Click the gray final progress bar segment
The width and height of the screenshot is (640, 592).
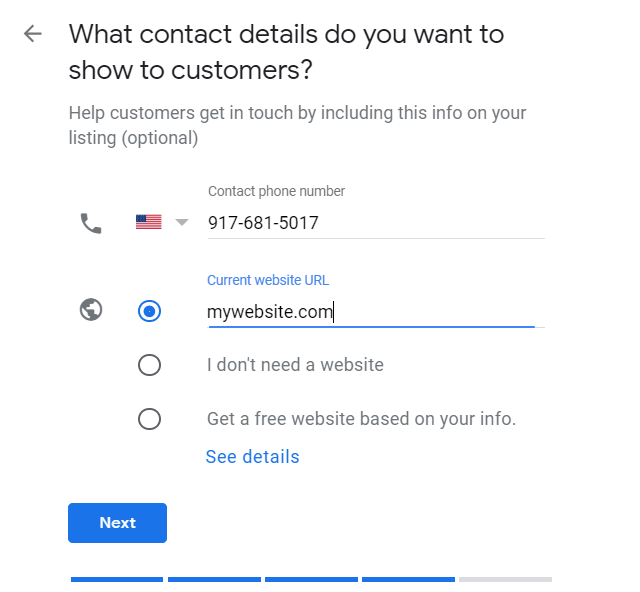click(505, 579)
